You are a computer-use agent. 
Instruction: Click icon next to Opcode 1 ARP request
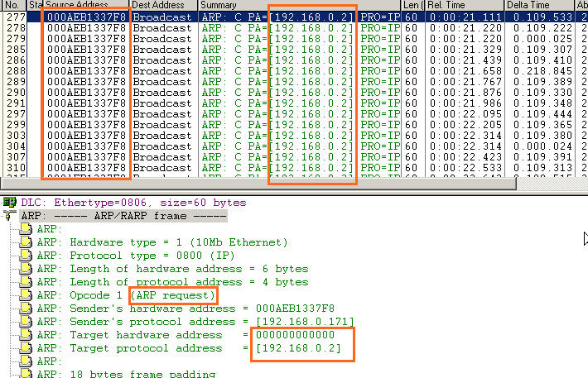click(25, 295)
